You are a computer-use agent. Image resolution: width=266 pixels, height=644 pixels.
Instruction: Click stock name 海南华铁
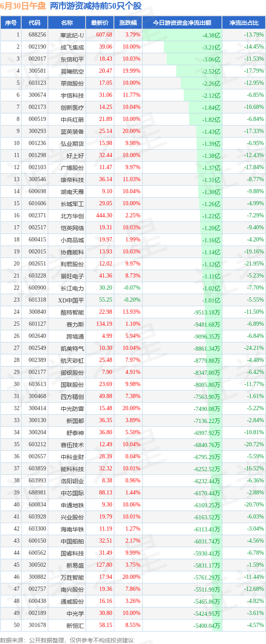72,529
